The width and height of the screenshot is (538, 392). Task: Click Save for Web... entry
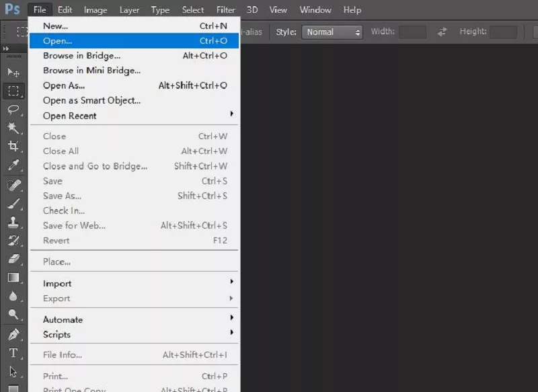pos(134,225)
